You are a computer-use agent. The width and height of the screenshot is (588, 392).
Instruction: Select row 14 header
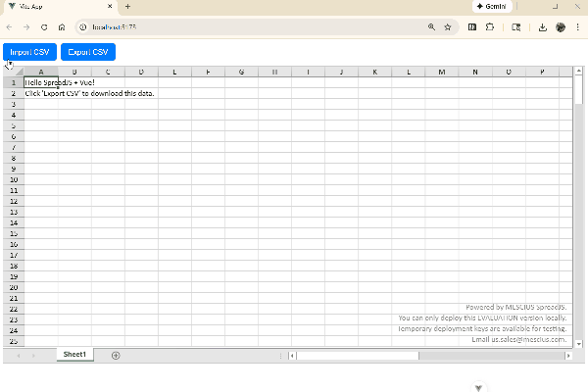(14, 222)
